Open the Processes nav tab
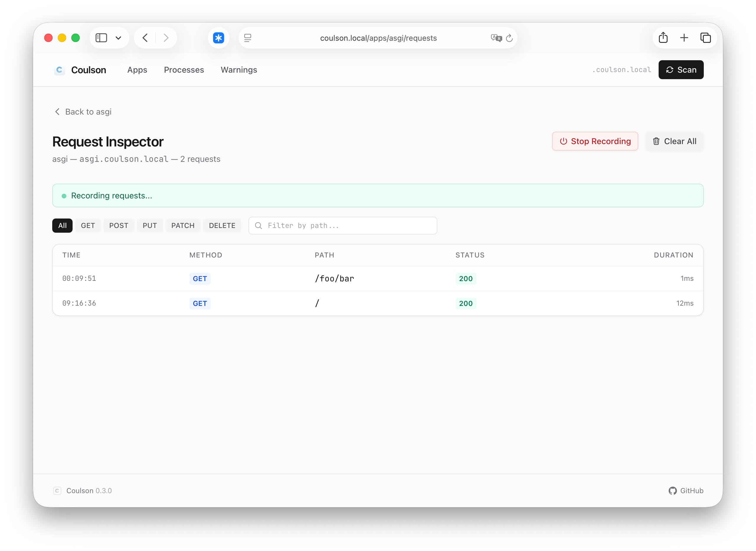 point(184,70)
